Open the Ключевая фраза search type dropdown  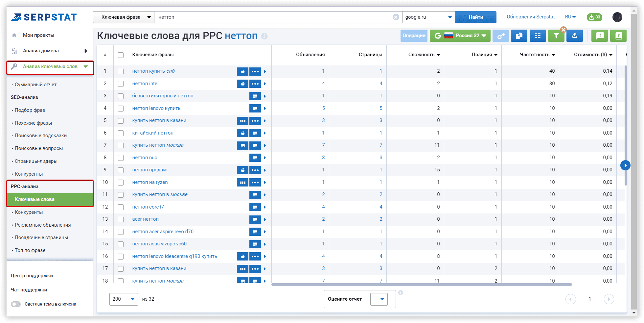tap(124, 17)
